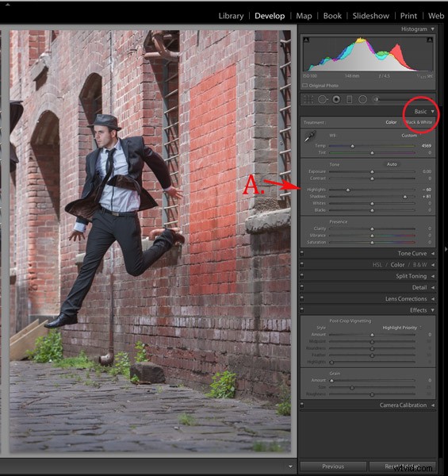Click the Vibrance slider handle
Viewport: 448px width, 476px height.
pos(372,236)
